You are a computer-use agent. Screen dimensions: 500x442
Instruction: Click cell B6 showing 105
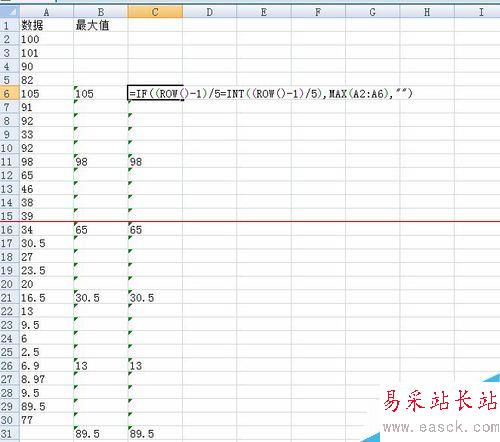101,93
